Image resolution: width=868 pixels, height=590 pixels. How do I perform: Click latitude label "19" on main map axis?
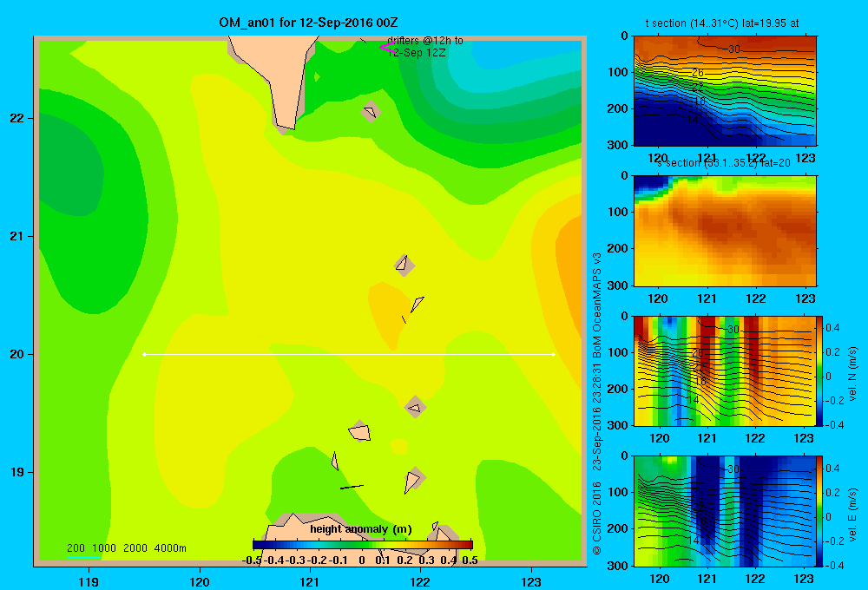coord(17,472)
